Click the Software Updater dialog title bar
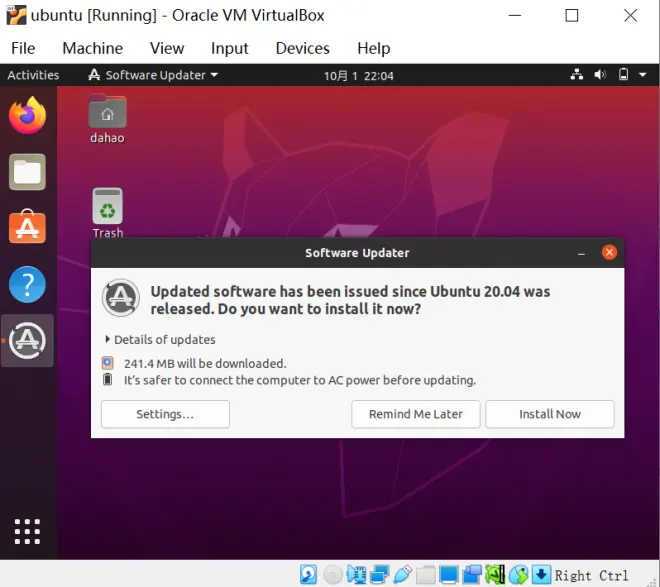Image resolution: width=660 pixels, height=587 pixels. coord(357,253)
